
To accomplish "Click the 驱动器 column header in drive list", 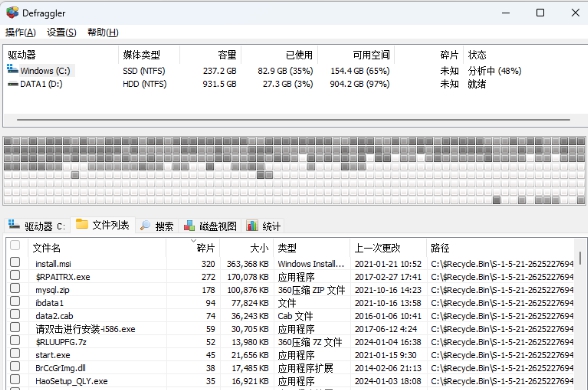I will [62, 55].
